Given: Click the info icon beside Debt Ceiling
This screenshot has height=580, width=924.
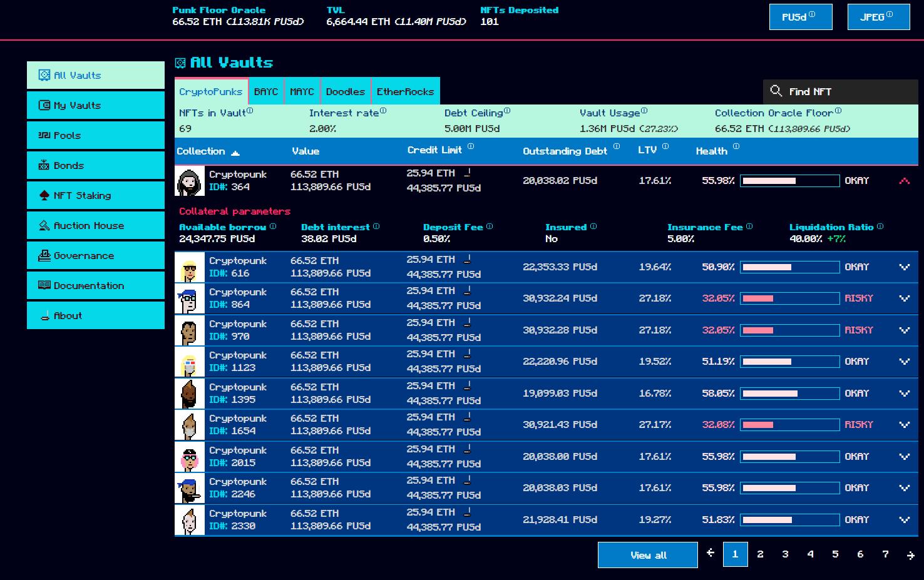Looking at the screenshot, I should 507,111.
